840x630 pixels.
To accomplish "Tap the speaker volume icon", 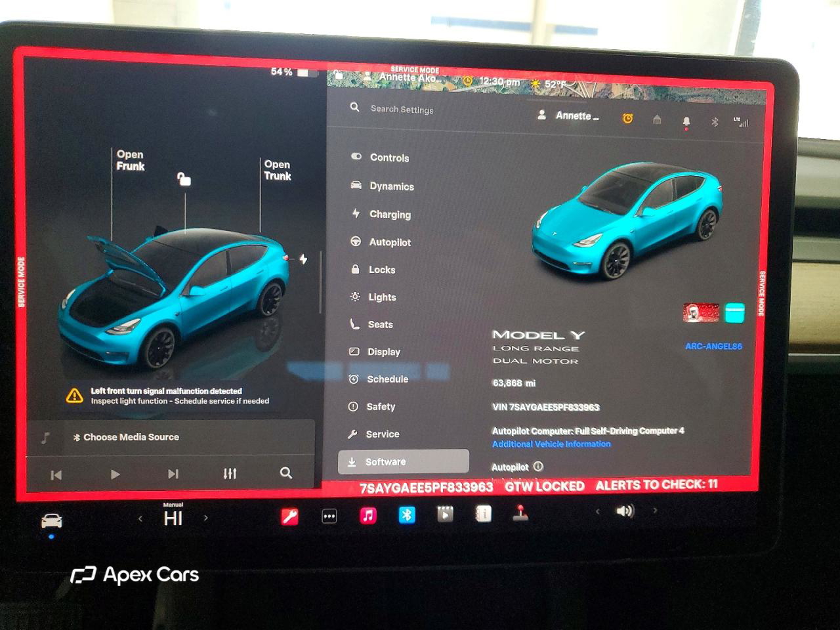I will [x=625, y=511].
